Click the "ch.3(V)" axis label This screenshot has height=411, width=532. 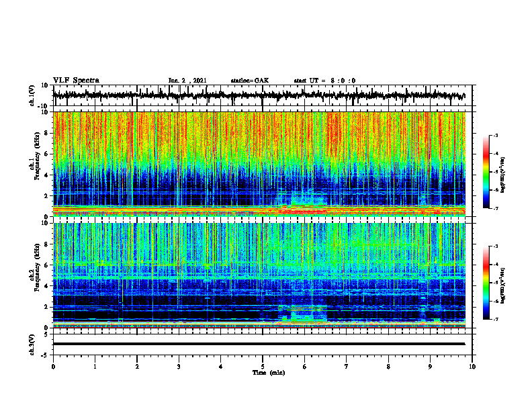(x=32, y=345)
